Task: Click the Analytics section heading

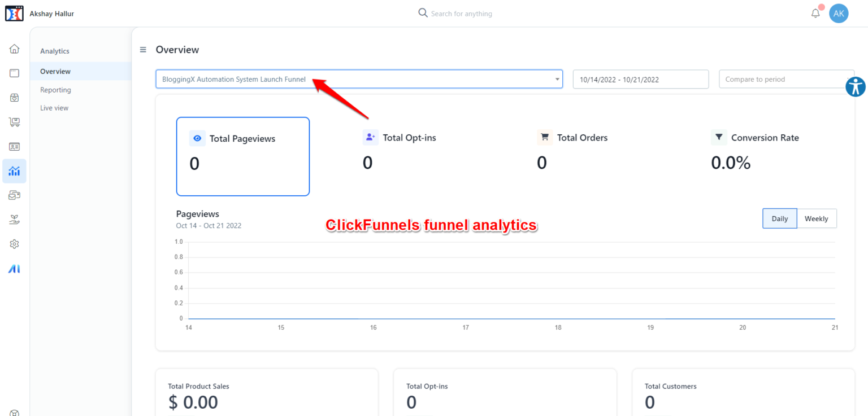Action: pyautogui.click(x=55, y=51)
